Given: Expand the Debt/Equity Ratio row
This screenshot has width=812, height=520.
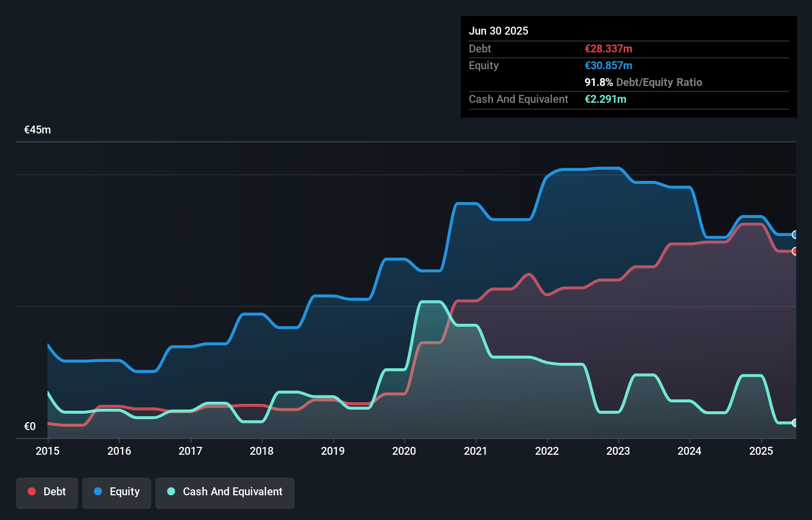Looking at the screenshot, I should click(x=643, y=82).
